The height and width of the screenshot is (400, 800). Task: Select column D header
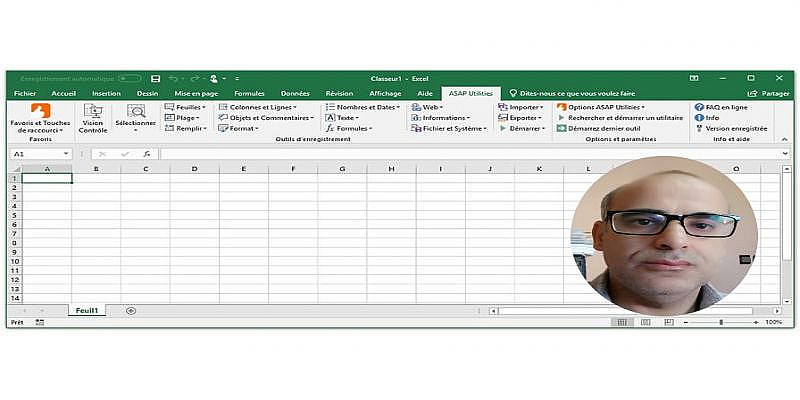(x=194, y=168)
